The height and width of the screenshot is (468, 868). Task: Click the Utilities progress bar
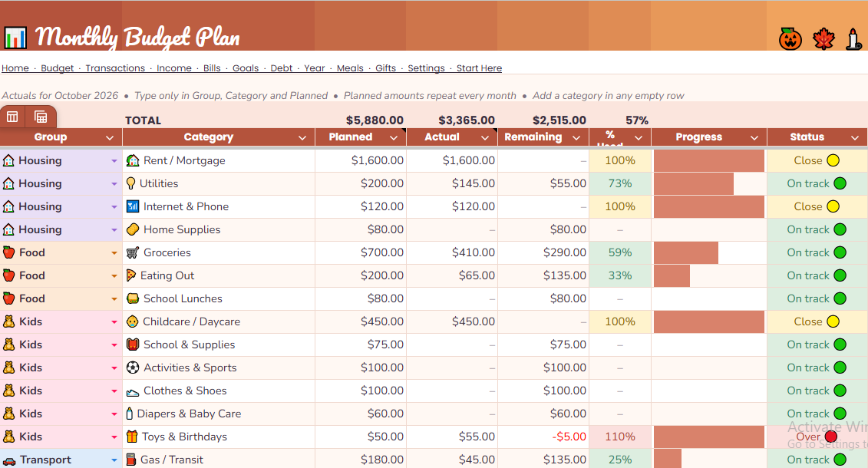click(x=694, y=183)
